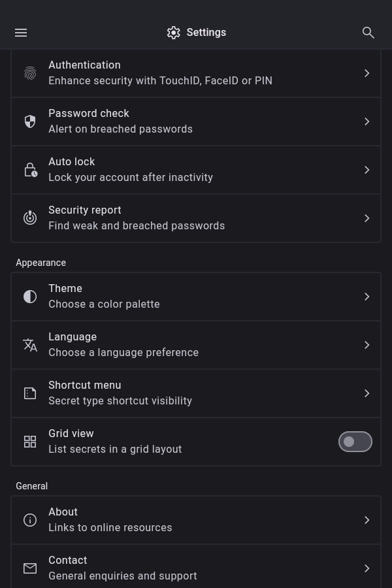Open Contact for enquiries and support
The height and width of the screenshot is (588, 392).
[x=196, y=568]
